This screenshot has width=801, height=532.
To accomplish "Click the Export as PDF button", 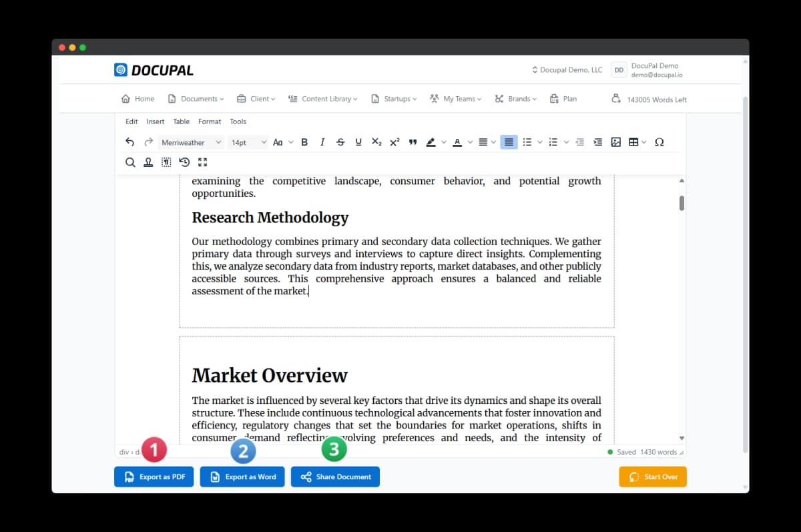I will [x=154, y=477].
